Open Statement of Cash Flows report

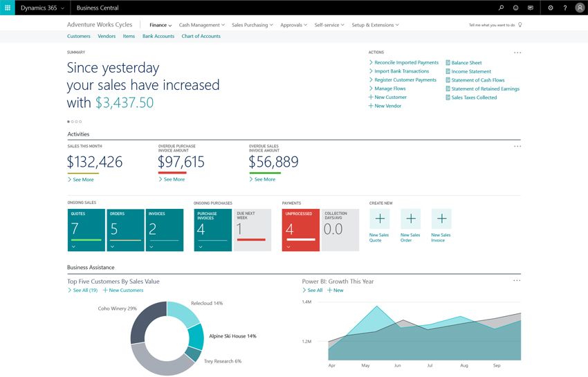(x=475, y=80)
